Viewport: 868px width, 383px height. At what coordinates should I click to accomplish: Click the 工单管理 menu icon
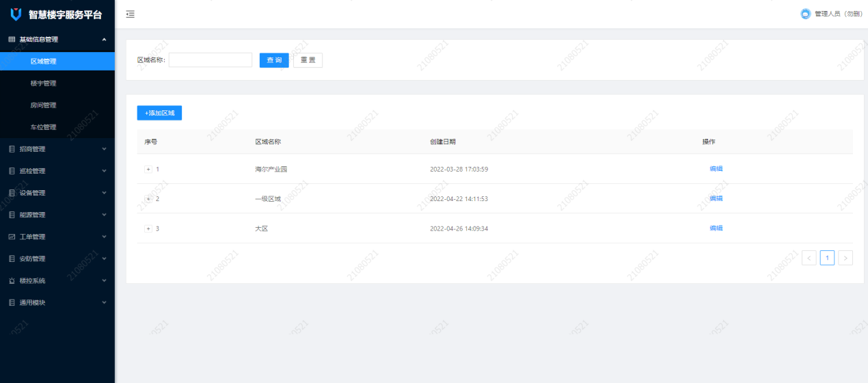pos(12,237)
